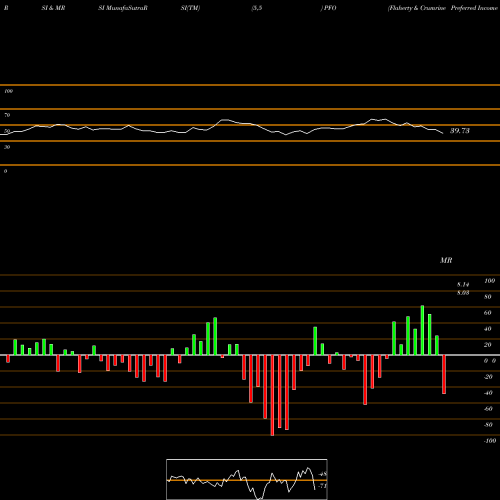Click the 'Flaherty & Crumrine Preferred Income' title

pyautogui.click(x=443, y=8)
